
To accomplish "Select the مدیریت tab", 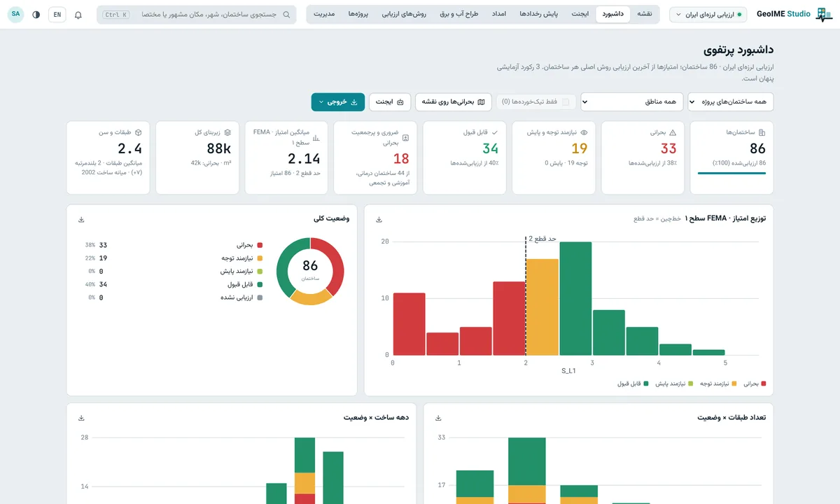I will (324, 15).
